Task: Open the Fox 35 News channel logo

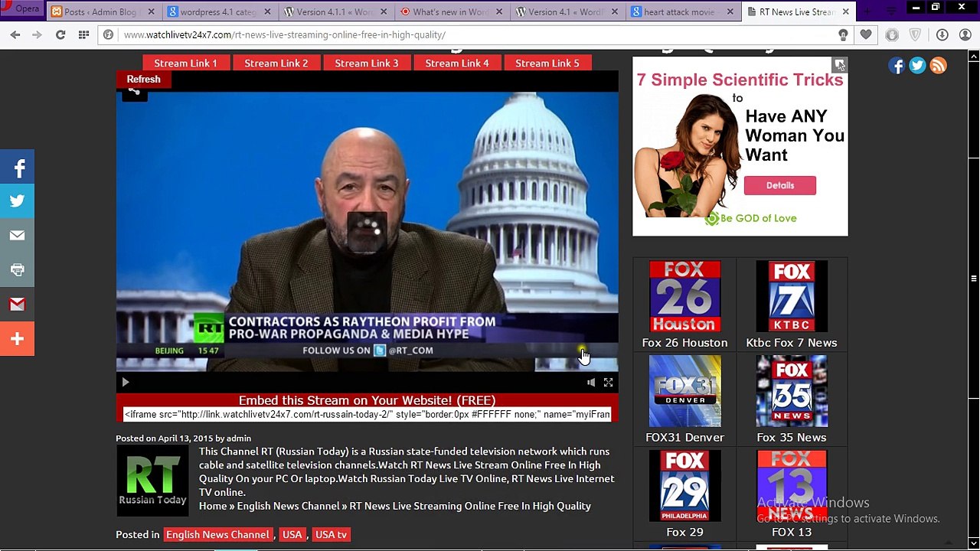Action: coord(792,391)
